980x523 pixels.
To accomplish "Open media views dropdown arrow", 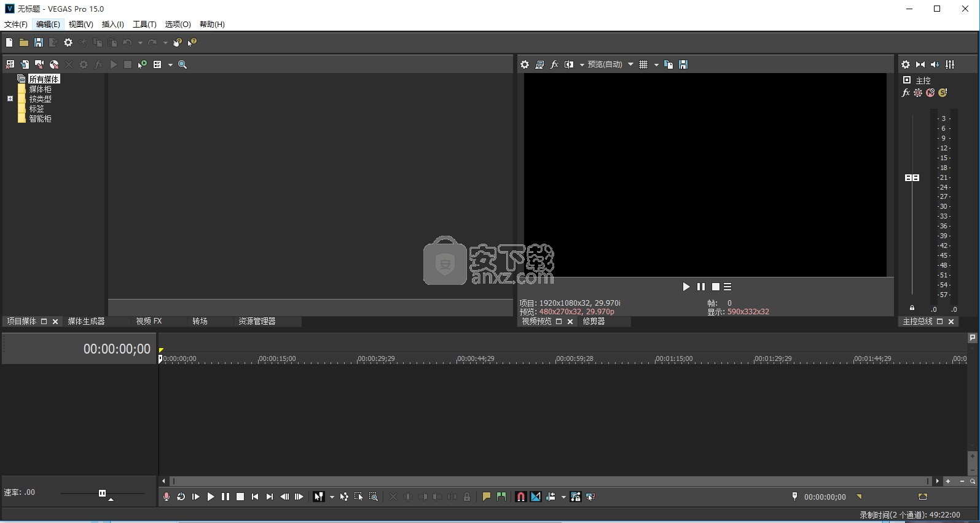I will point(170,64).
